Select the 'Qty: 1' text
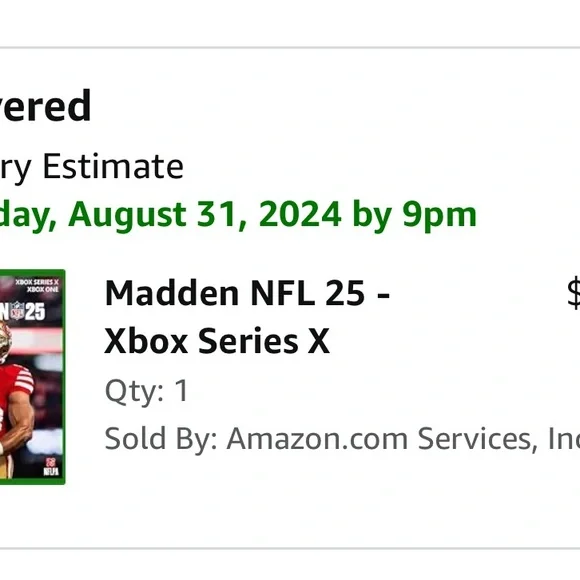 147,391
